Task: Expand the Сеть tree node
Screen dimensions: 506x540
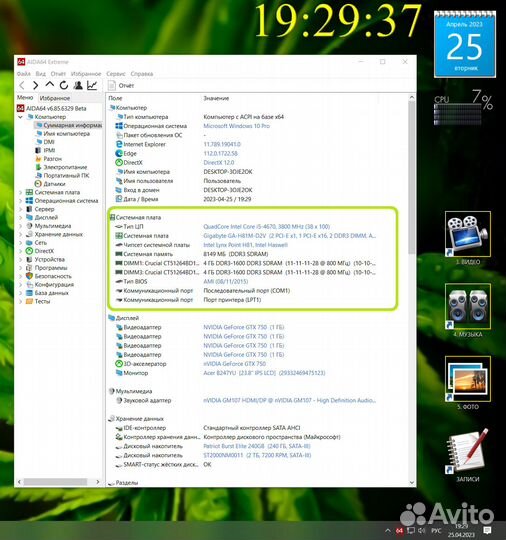Action: [x=20, y=243]
